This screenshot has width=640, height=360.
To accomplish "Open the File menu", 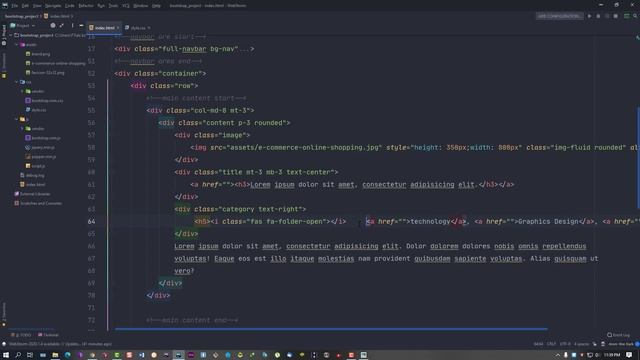I will [15, 6].
